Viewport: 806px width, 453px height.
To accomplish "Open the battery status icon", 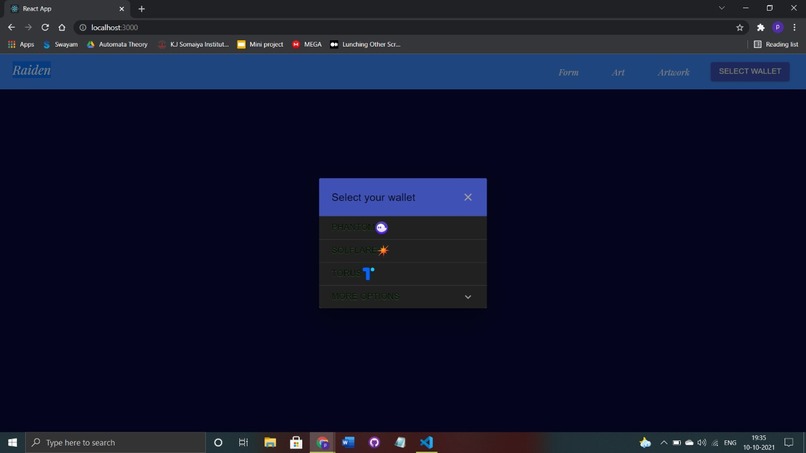I will click(676, 443).
